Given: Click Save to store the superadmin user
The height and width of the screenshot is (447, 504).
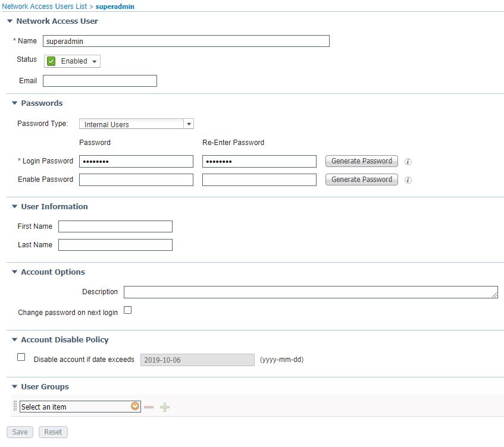Looking at the screenshot, I should click(20, 432).
